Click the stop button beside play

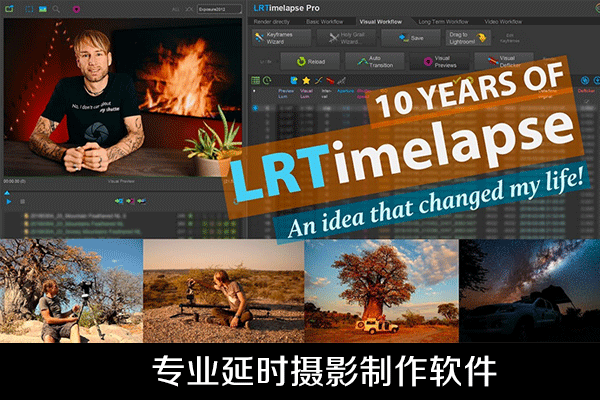point(22,201)
